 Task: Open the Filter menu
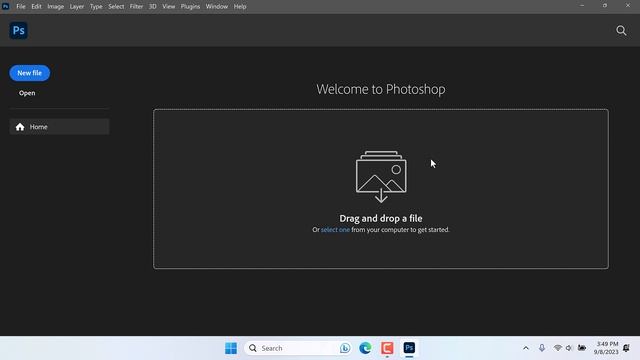(136, 7)
